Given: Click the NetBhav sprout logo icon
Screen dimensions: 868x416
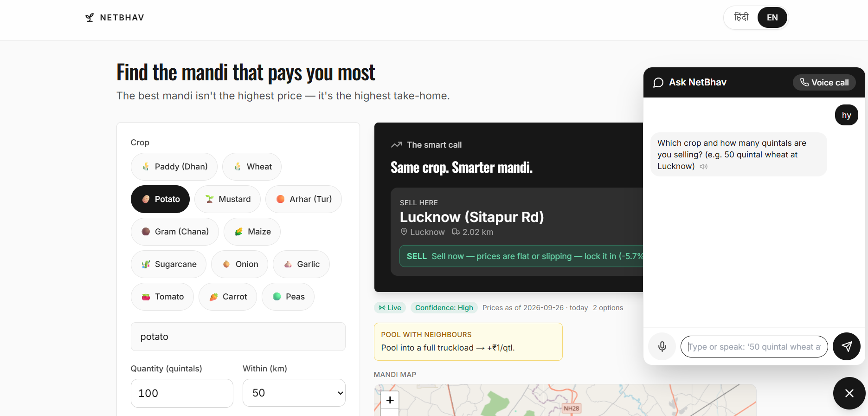Looking at the screenshot, I should pos(90,18).
